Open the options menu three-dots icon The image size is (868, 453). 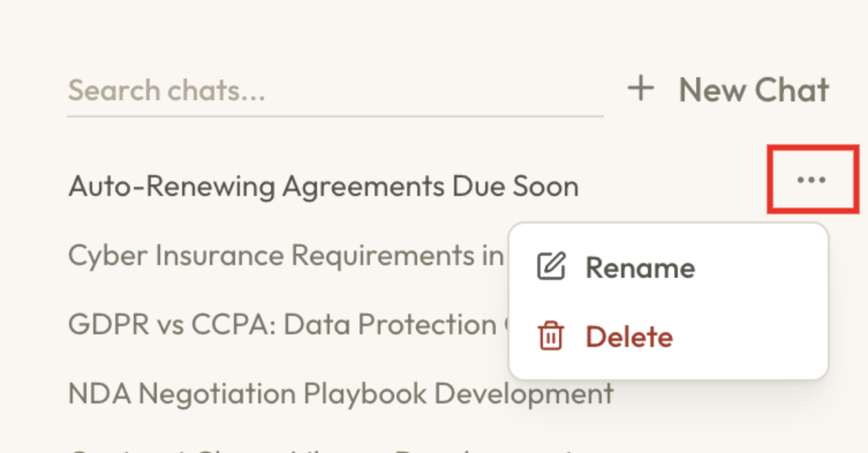pyautogui.click(x=812, y=180)
